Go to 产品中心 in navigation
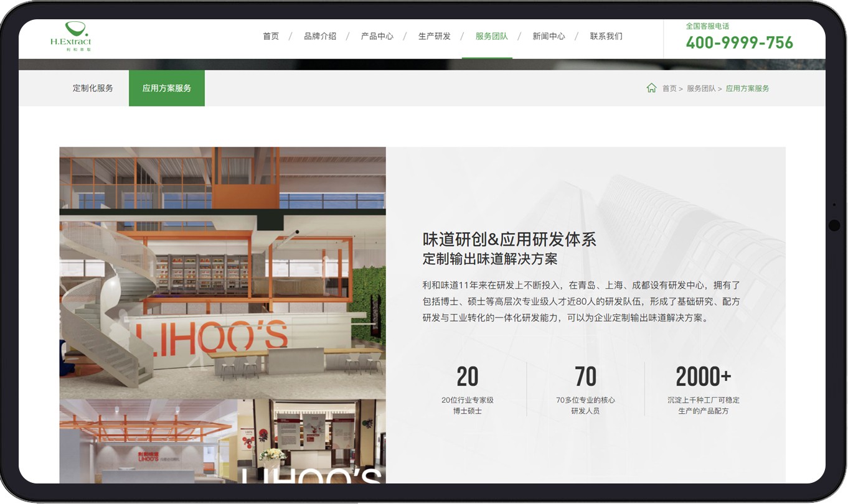Image resolution: width=848 pixels, height=504 pixels. tap(377, 37)
